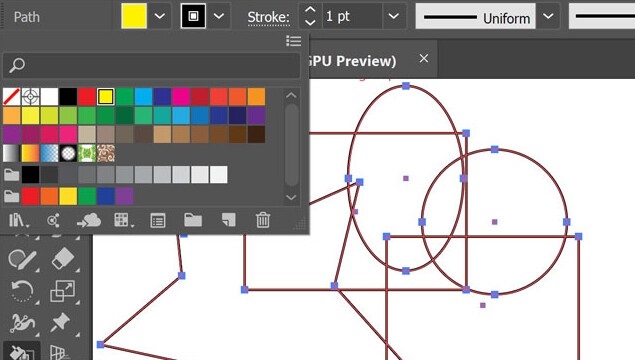Screen dimensions: 635x360
Task: Click the Show Swatch Kinds menu icon
Action: coord(122,220)
